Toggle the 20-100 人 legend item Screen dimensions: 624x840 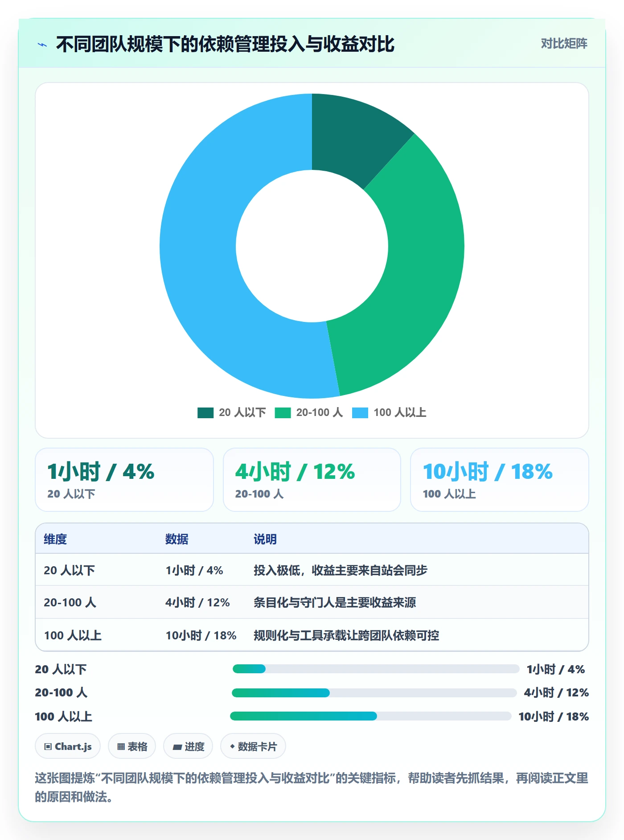(308, 412)
